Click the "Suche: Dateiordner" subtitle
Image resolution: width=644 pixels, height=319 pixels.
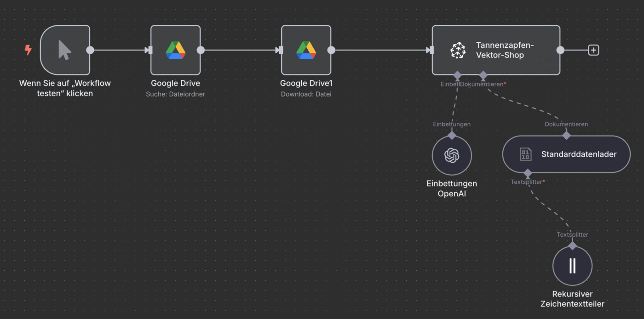[x=175, y=94]
